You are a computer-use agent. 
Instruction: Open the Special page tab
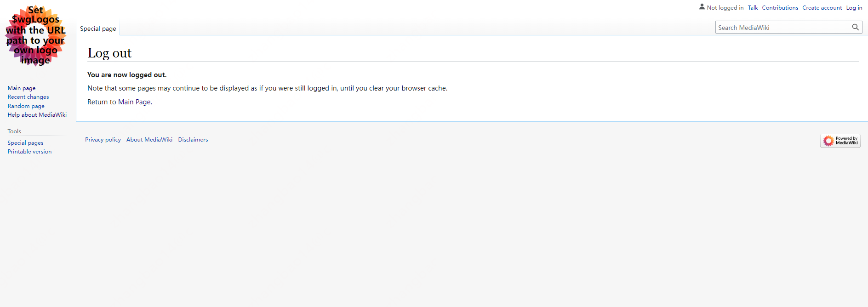tap(98, 28)
